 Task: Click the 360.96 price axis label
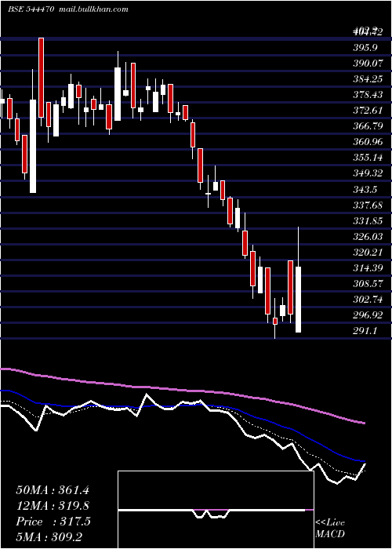(x=368, y=142)
